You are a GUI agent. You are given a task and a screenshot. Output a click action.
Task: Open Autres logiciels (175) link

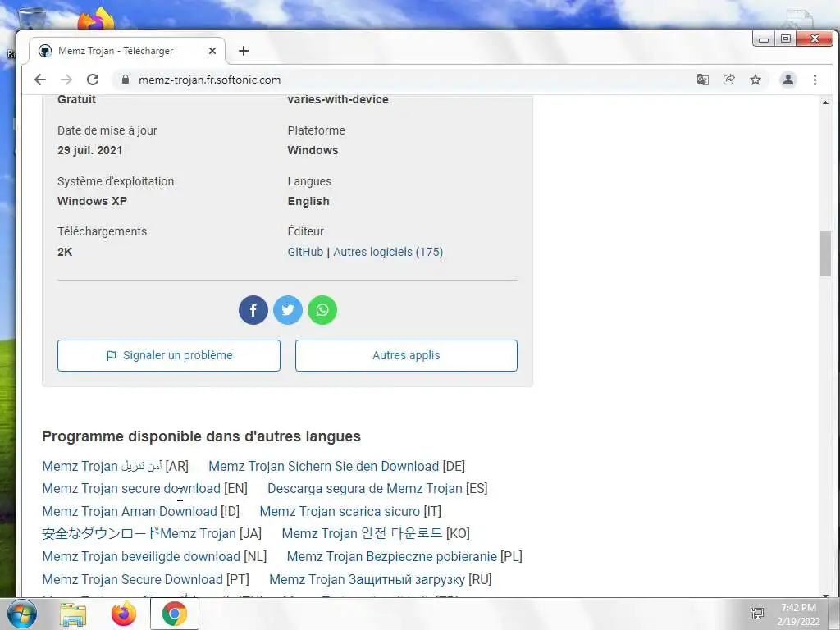[x=388, y=252]
